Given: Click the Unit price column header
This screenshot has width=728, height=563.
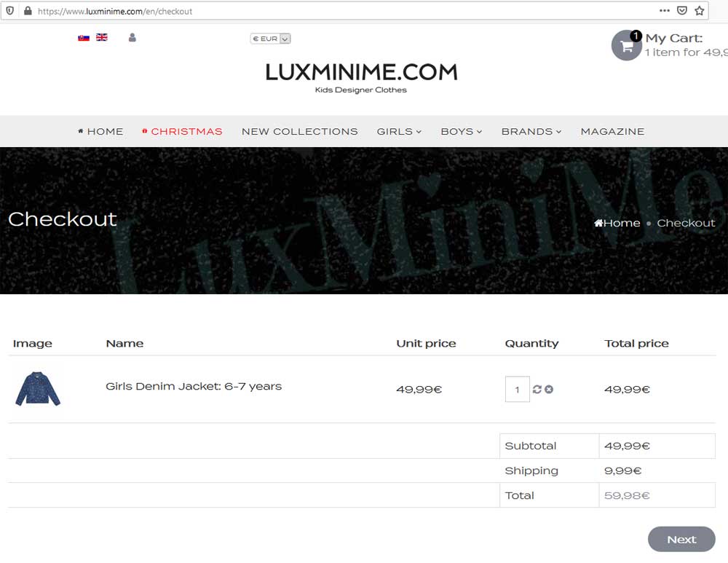Looking at the screenshot, I should [x=426, y=343].
